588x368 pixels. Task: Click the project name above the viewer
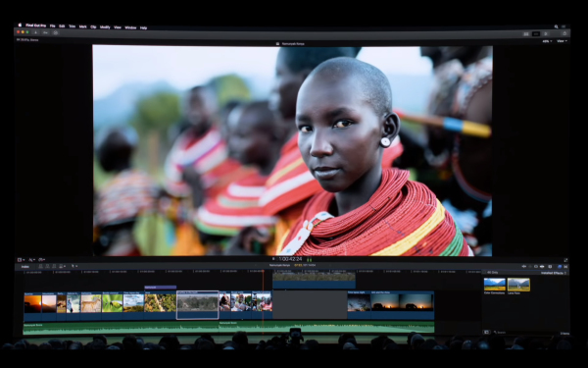pos(293,44)
